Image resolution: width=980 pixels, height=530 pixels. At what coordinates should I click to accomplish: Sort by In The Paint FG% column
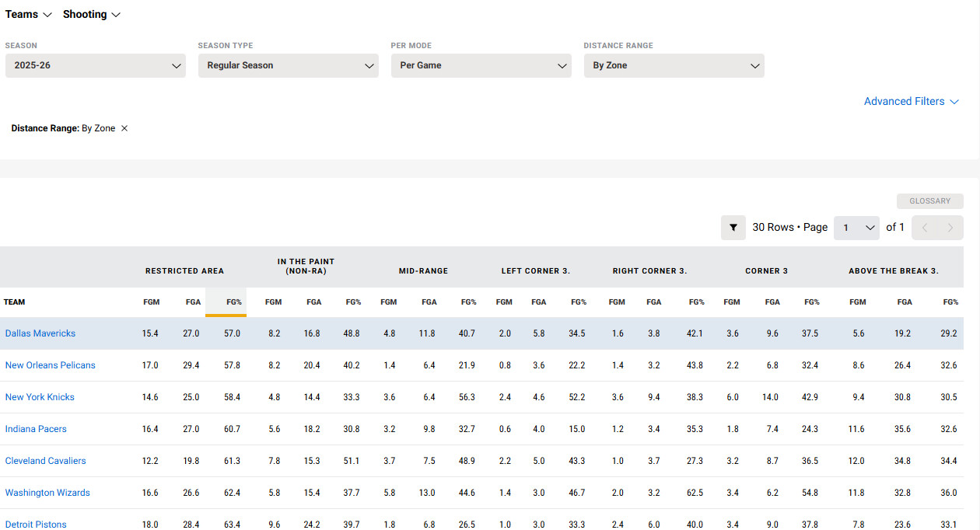pyautogui.click(x=353, y=302)
